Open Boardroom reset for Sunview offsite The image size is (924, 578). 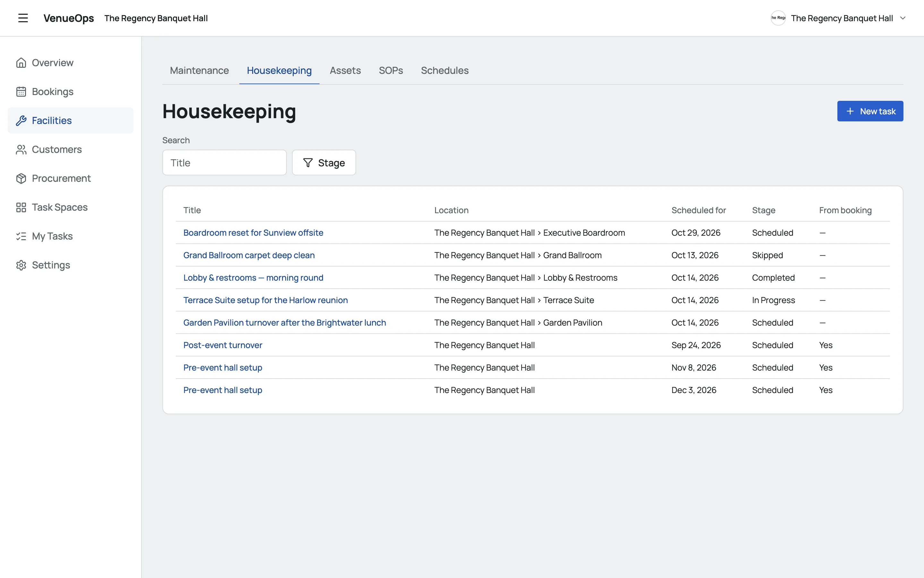point(253,233)
